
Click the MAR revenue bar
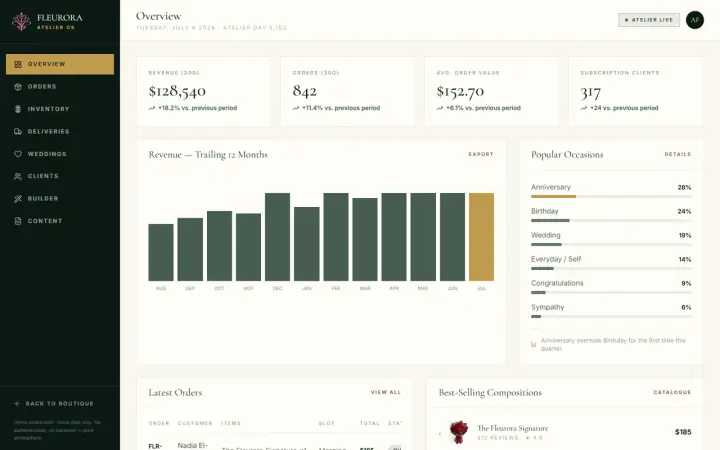(365, 240)
